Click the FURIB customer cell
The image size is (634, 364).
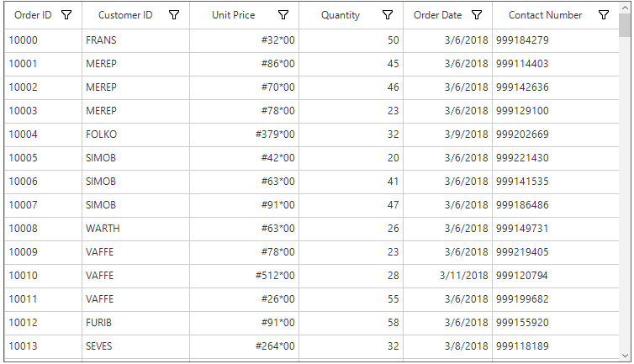click(x=136, y=322)
